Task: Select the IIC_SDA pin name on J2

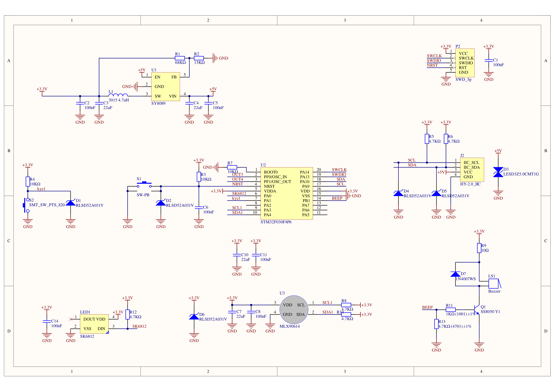Action: pos(471,167)
